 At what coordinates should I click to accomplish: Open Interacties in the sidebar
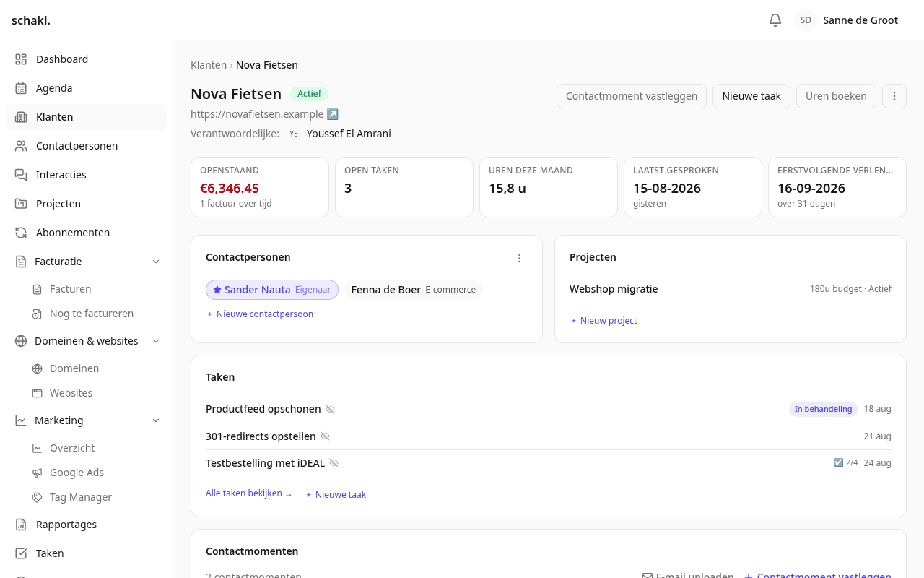click(x=86, y=175)
